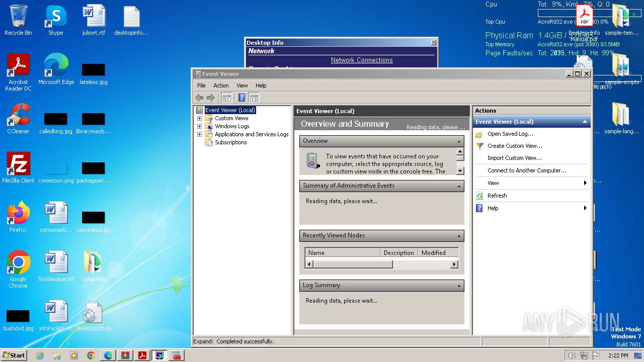Viewport: 644px width, 362px height.
Task: Click Connect to Another Computer action
Action: click(x=527, y=170)
